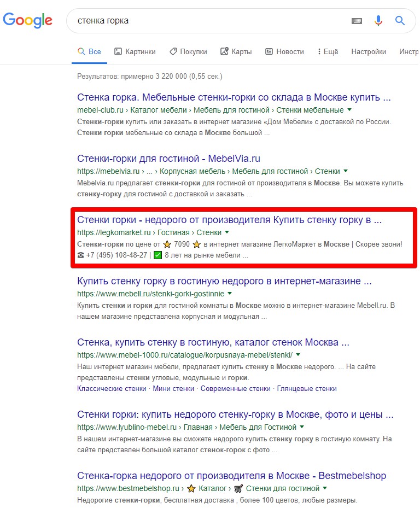Open the 'Новости' tab
The width and height of the screenshot is (420, 508).
tap(284, 51)
